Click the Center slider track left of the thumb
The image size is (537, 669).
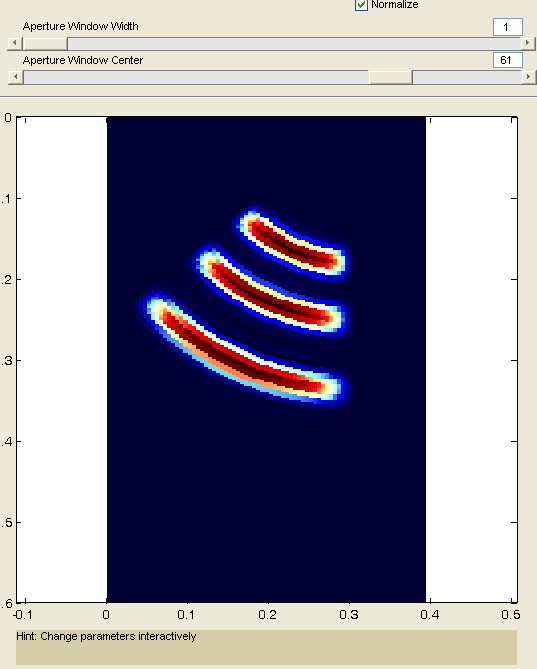196,77
